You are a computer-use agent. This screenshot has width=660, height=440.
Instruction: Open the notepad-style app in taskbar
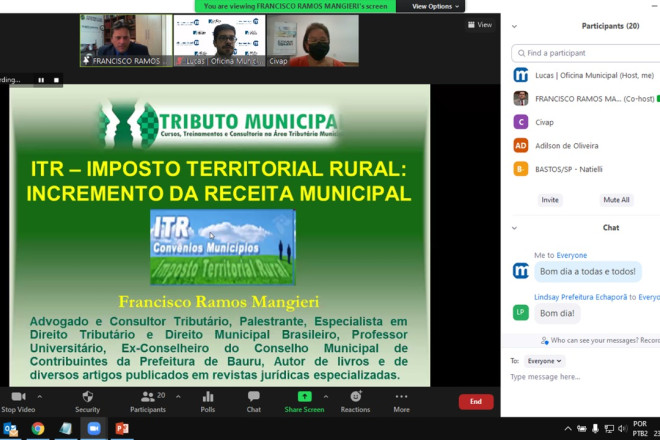[66, 429]
